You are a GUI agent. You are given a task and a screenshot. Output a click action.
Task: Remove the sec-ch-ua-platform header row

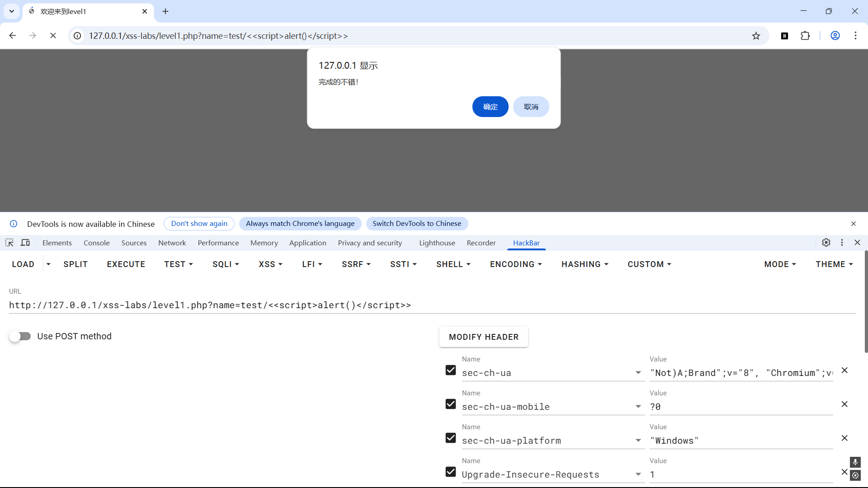844,438
